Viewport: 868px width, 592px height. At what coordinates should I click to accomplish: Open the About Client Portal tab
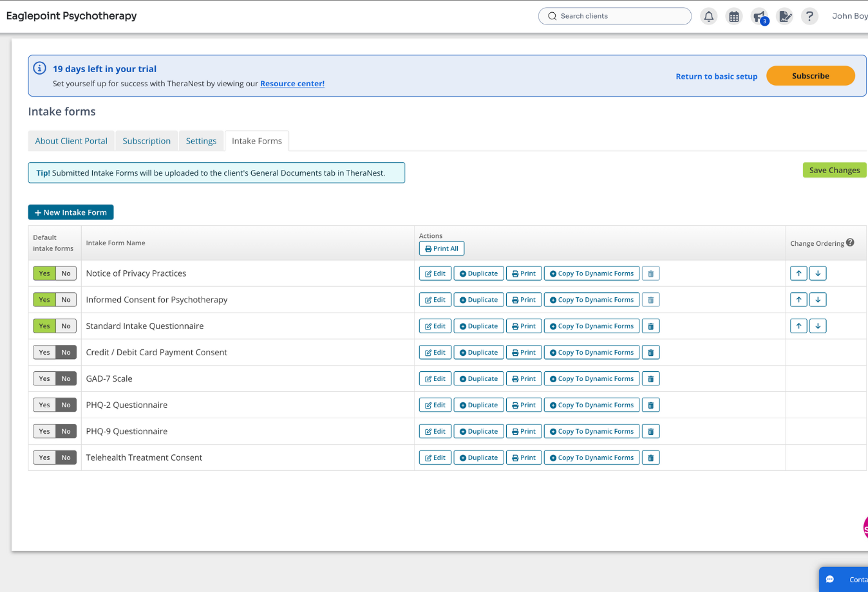pos(71,141)
